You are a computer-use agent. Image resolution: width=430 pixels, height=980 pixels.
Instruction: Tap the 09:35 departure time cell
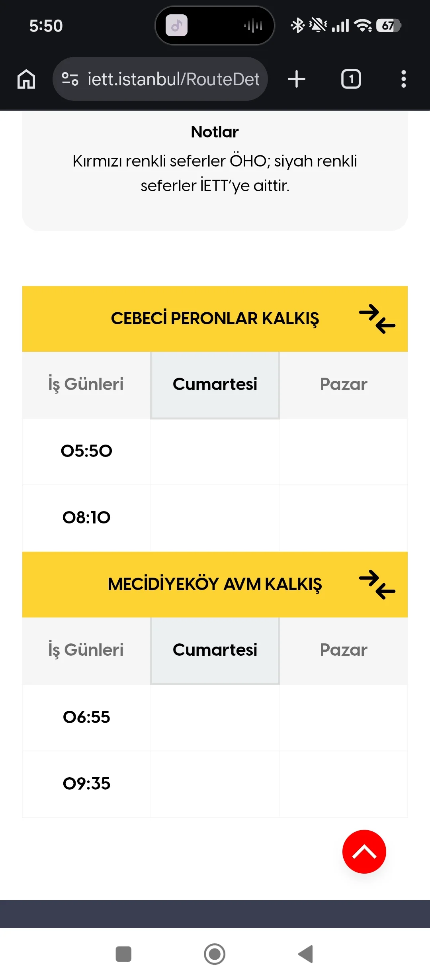(x=86, y=784)
